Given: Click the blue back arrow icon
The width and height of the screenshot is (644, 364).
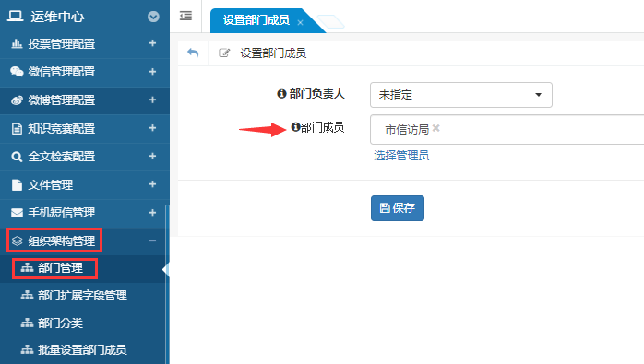Looking at the screenshot, I should [193, 53].
